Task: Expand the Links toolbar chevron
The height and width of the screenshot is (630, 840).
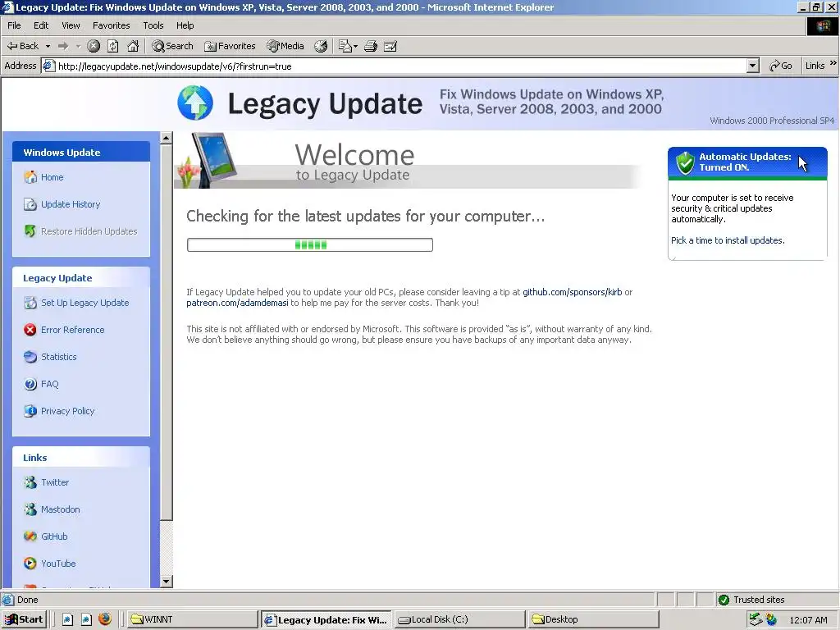Action: [833, 63]
